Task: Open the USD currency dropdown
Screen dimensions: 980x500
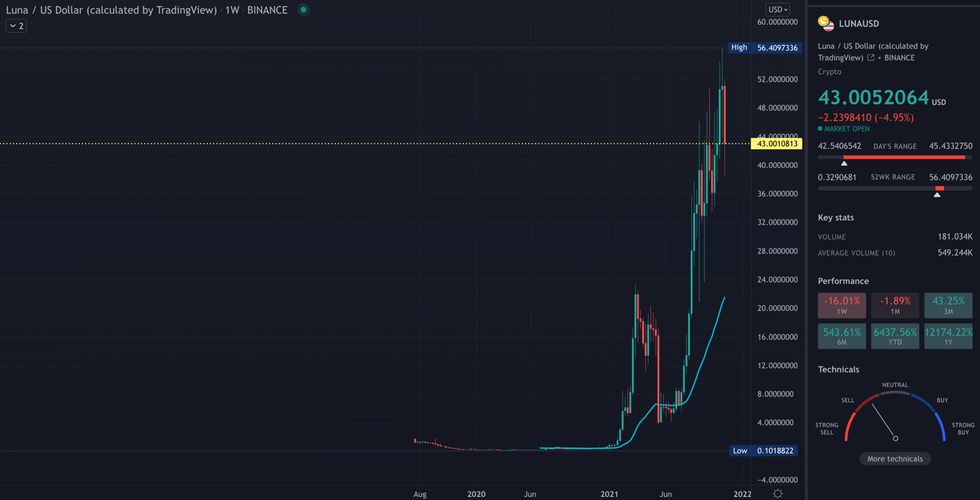Action: [778, 10]
